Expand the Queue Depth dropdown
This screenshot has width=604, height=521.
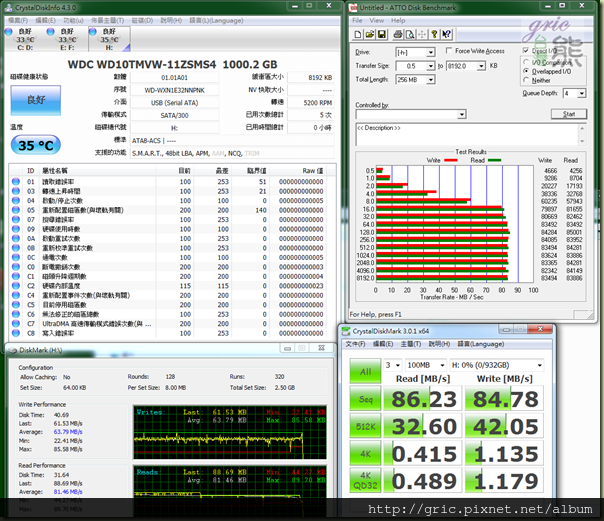point(582,93)
